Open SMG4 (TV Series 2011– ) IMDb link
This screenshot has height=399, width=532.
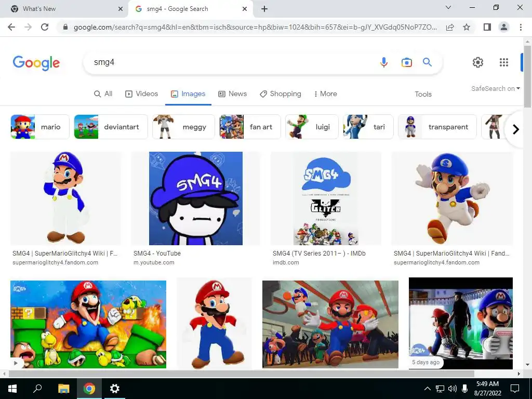coord(319,253)
